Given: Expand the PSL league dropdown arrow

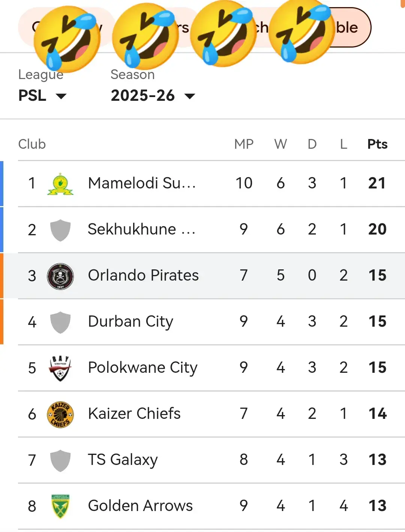Looking at the screenshot, I should click(61, 96).
